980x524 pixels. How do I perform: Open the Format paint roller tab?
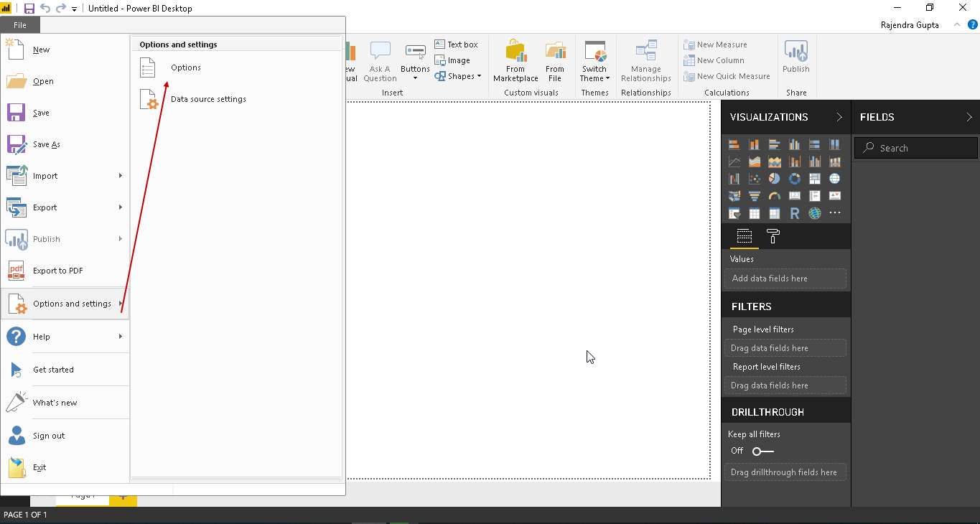click(x=773, y=236)
